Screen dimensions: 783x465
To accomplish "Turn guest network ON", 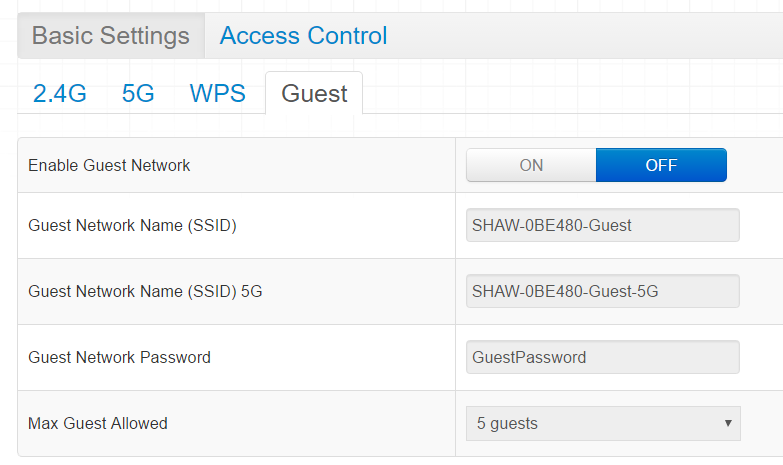I will tap(531, 165).
